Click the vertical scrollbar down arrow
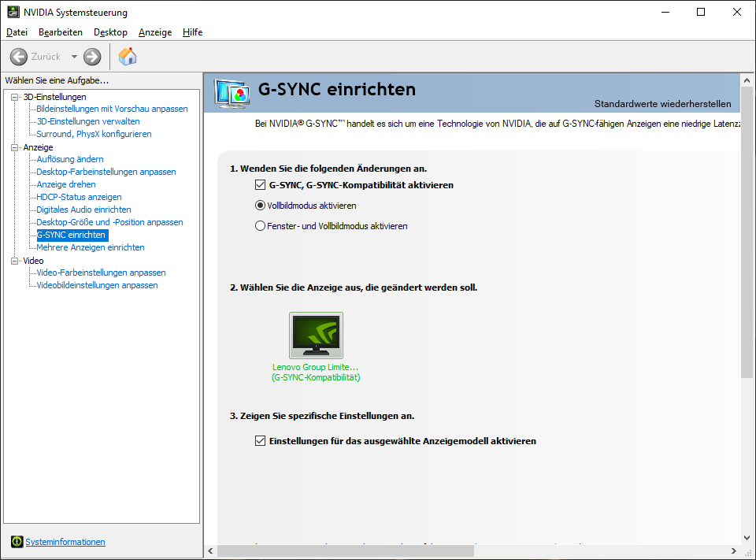The height and width of the screenshot is (560, 756). click(x=747, y=538)
